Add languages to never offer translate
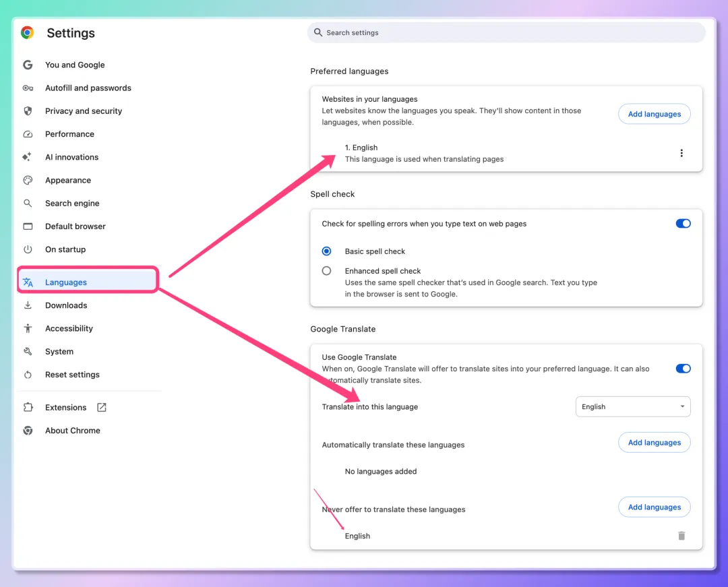728x587 pixels. click(654, 507)
